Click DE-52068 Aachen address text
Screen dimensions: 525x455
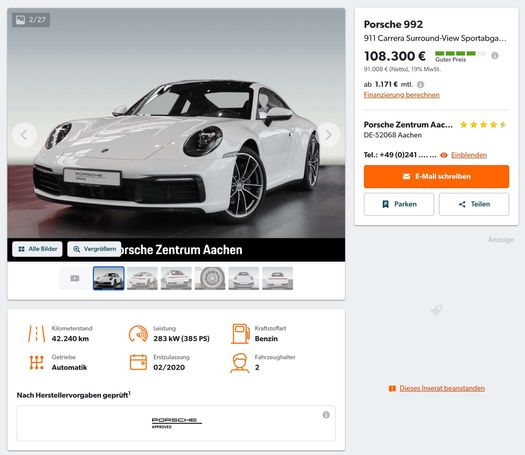pyautogui.click(x=393, y=135)
